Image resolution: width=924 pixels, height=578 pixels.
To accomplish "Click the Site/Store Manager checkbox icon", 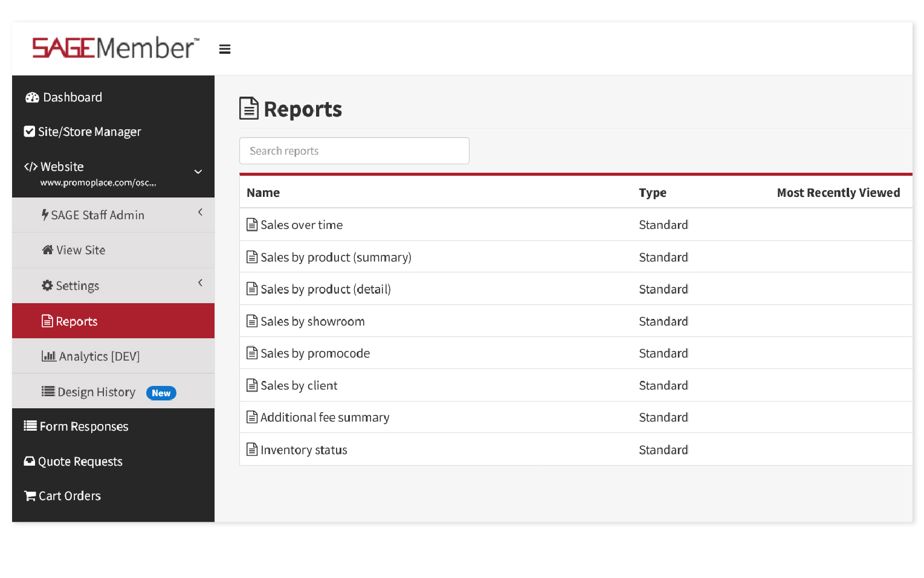I will [x=29, y=132].
